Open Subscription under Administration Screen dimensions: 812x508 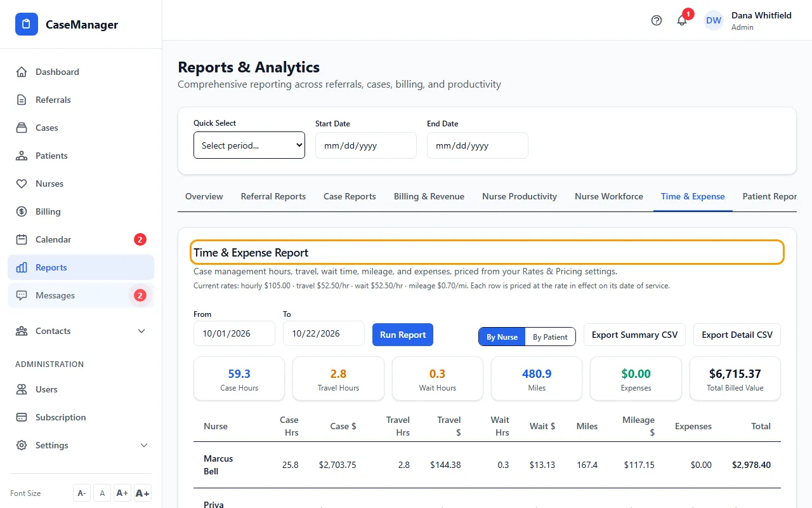click(81, 417)
